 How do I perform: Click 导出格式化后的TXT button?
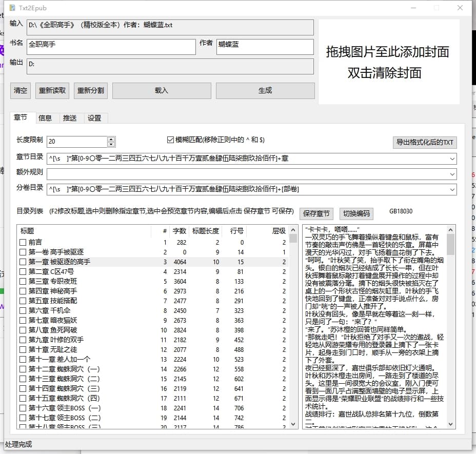pos(425,143)
